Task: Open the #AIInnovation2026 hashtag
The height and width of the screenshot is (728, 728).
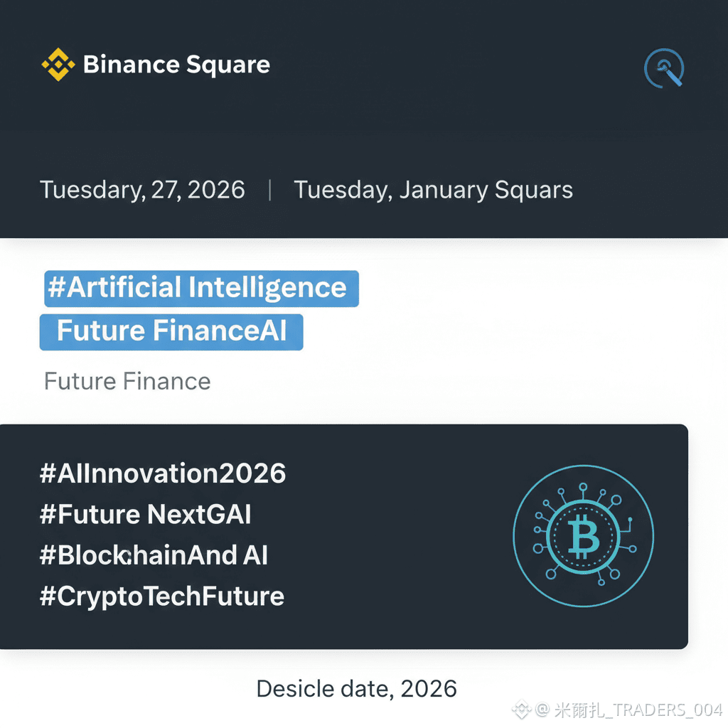Action: [x=163, y=473]
